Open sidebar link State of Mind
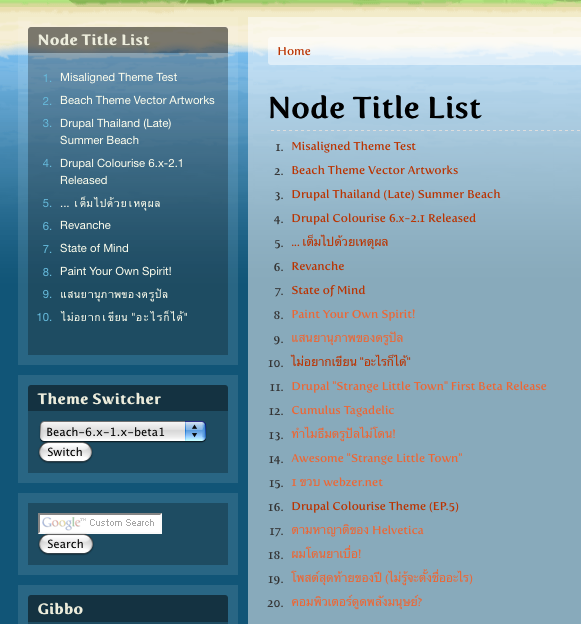 [94, 248]
